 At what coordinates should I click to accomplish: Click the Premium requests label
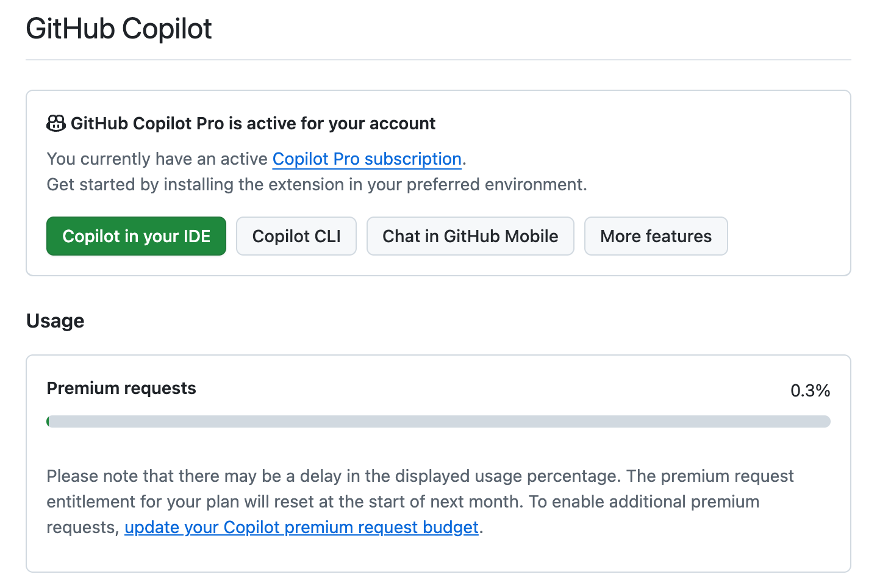coord(121,388)
